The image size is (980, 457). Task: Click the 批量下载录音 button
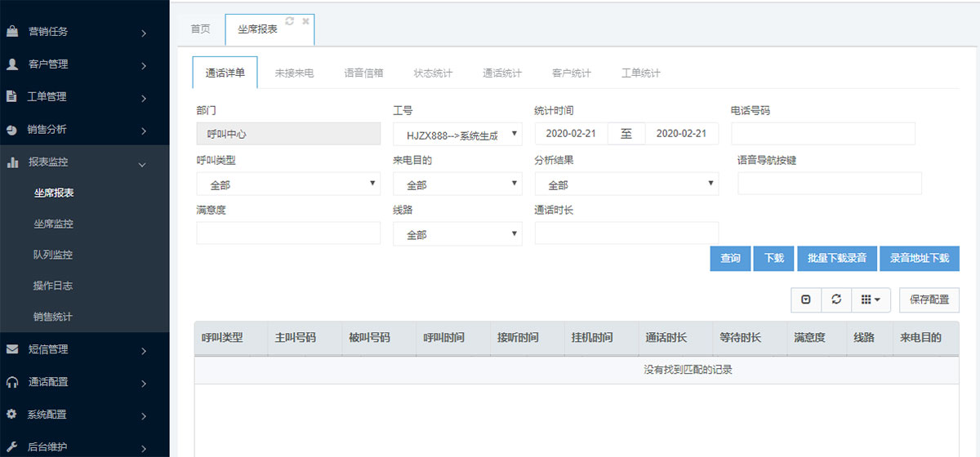837,258
